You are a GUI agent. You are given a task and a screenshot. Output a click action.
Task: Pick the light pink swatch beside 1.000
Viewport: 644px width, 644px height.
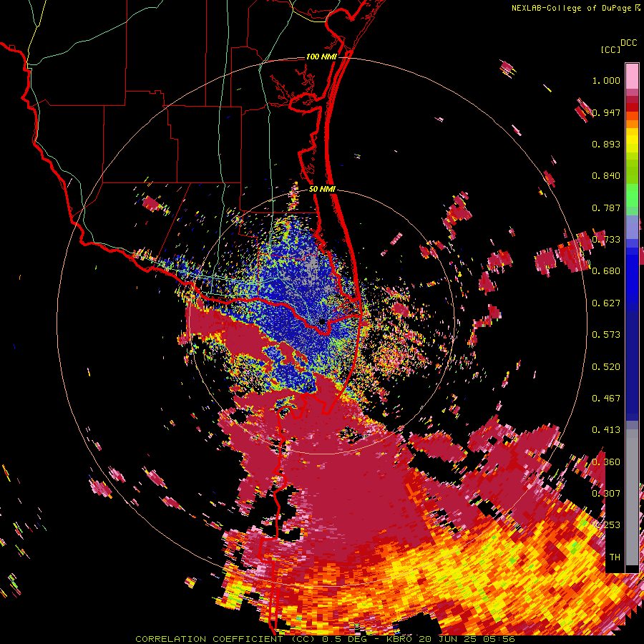632,76
